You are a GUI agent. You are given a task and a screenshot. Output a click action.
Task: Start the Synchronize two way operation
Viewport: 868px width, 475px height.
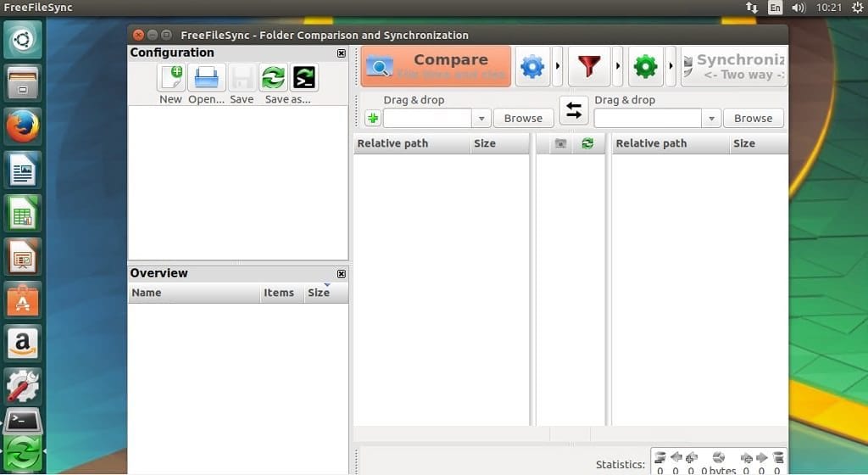coord(734,66)
